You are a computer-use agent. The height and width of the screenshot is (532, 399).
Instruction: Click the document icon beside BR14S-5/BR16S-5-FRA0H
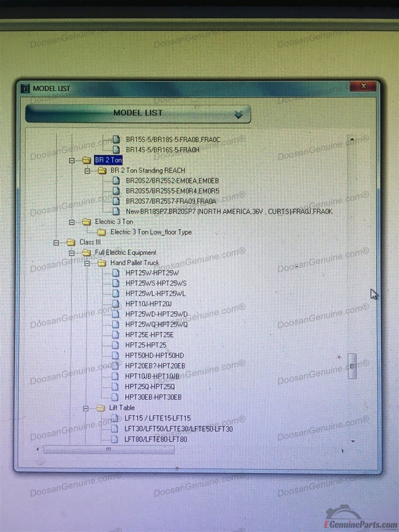point(116,150)
